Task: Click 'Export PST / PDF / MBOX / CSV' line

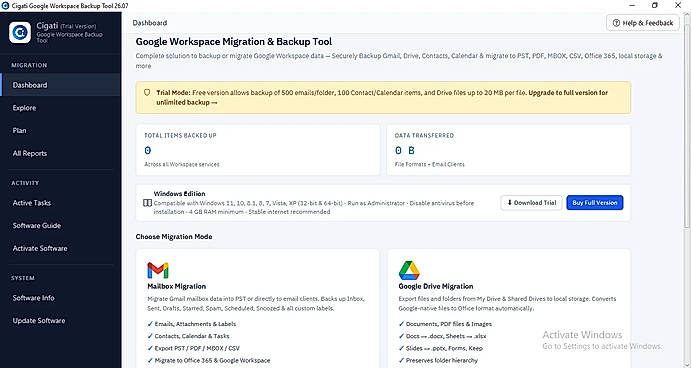Action: coord(194,348)
